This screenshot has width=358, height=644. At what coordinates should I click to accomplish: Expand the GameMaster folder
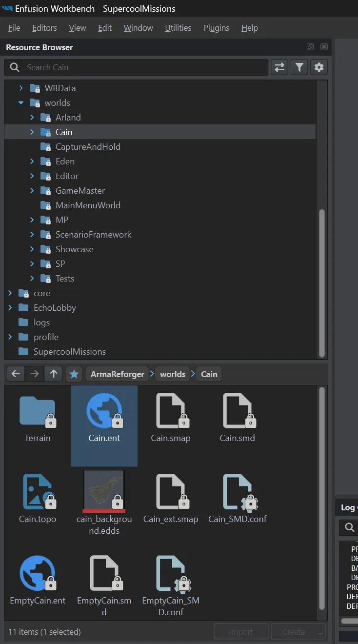pyautogui.click(x=32, y=191)
